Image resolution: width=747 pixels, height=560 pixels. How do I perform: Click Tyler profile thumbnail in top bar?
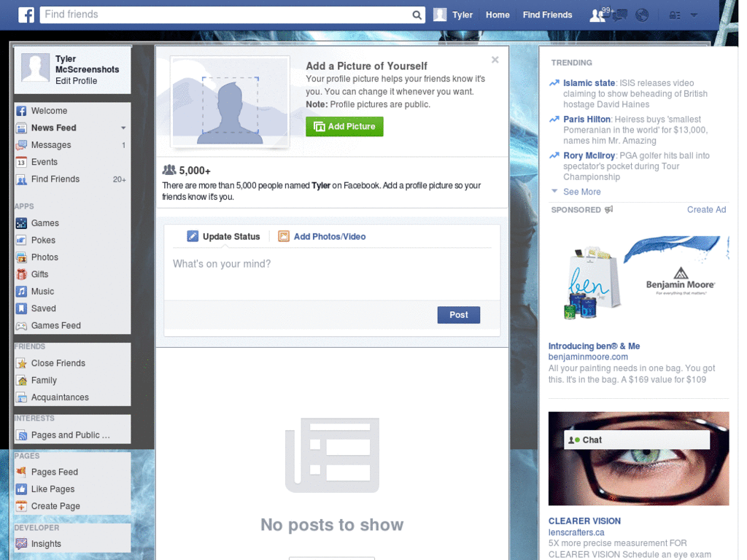point(440,15)
